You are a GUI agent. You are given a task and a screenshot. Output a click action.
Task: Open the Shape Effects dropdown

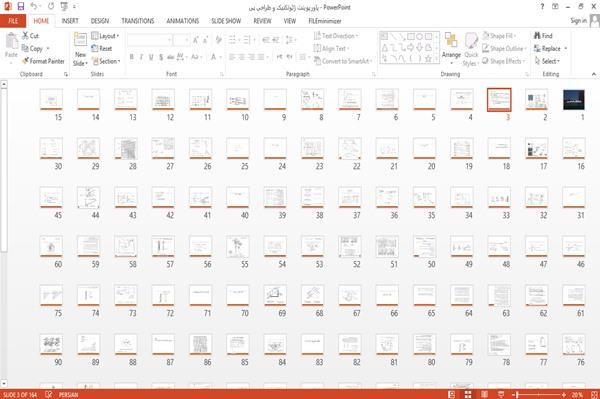point(503,61)
